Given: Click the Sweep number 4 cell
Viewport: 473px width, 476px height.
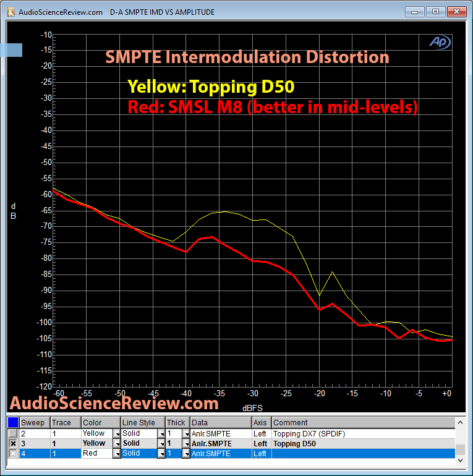Looking at the screenshot, I should 35,454.
